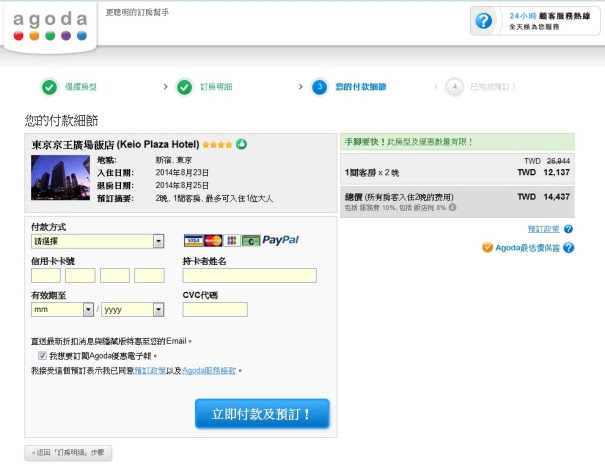Open the 24-hour customer service help icon
The image size is (605, 475).
(x=483, y=20)
